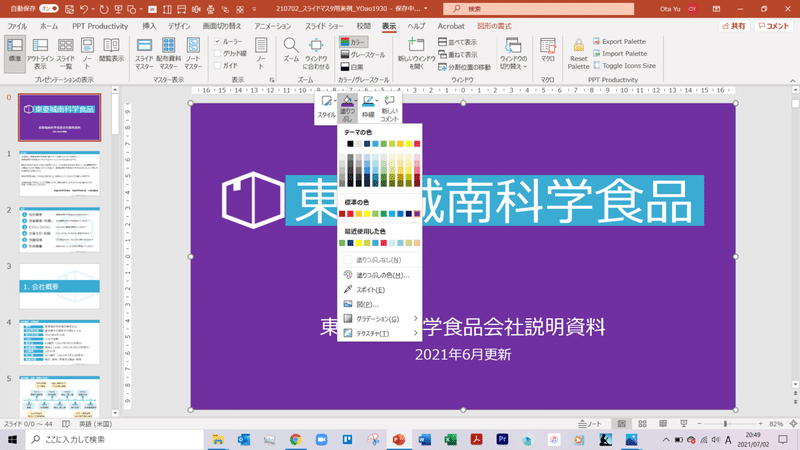The height and width of the screenshot is (450, 800).
Task: Toggle the Ruler (ルーラー) checkbox
Action: [x=218, y=41]
